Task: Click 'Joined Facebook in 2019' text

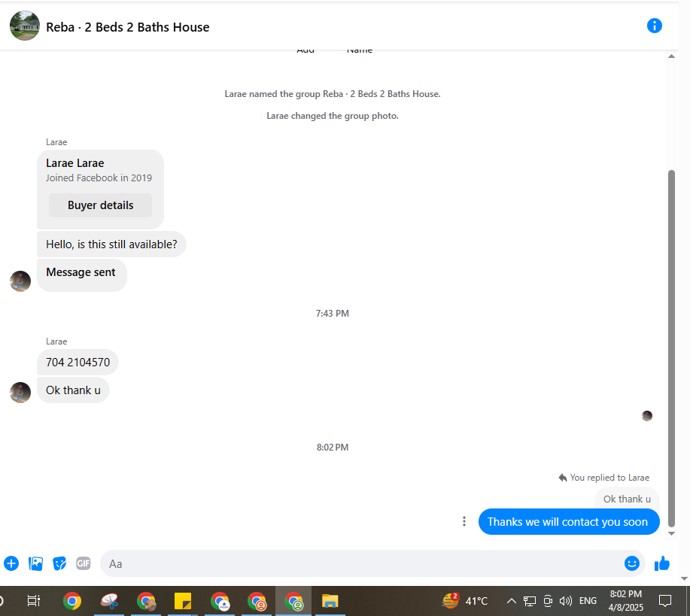Action: [x=99, y=178]
